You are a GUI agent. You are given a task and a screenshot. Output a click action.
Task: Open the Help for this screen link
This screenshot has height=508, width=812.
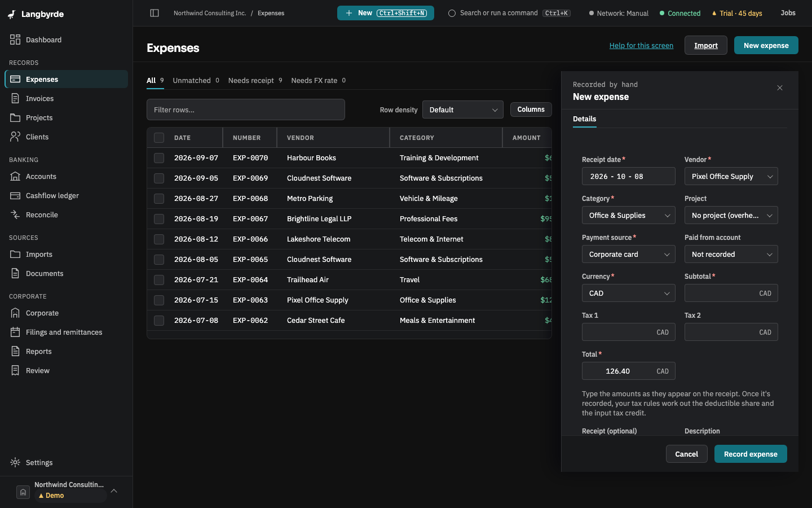coord(641,46)
